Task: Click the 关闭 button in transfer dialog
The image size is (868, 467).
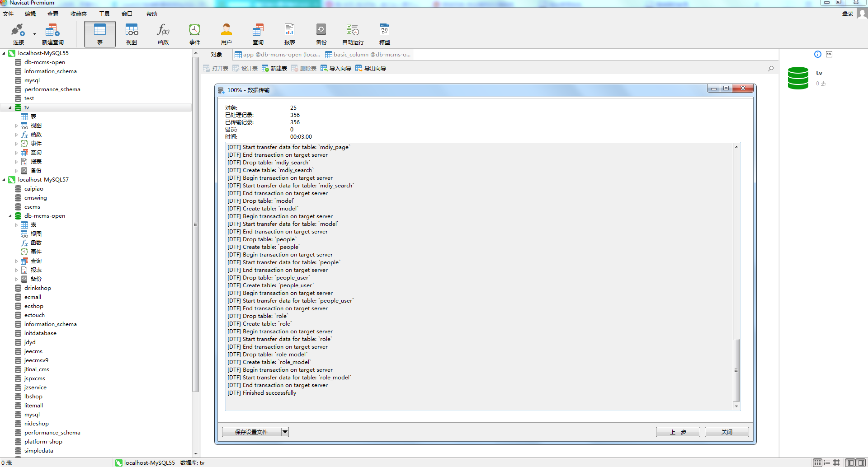Action: (726, 432)
